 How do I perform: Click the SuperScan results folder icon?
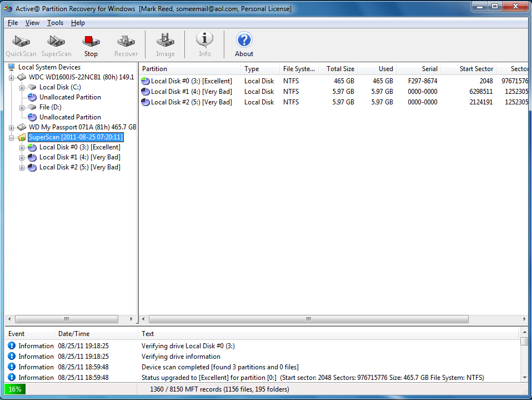(22, 137)
